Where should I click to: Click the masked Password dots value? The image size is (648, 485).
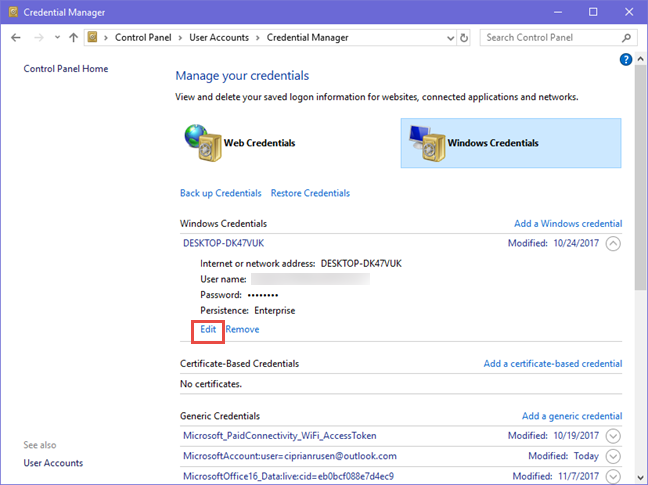[263, 295]
